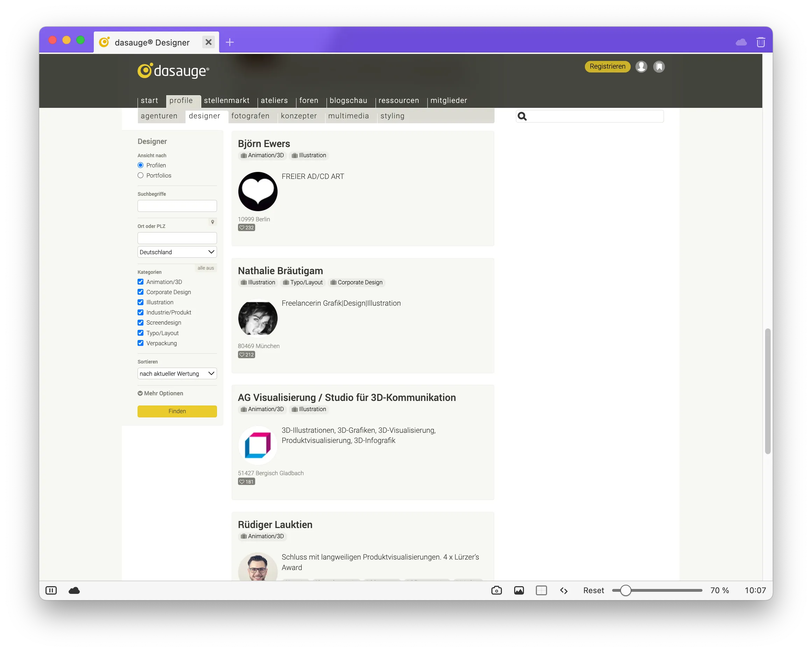
Task: Uncheck the Corporate Design category
Action: 140,292
